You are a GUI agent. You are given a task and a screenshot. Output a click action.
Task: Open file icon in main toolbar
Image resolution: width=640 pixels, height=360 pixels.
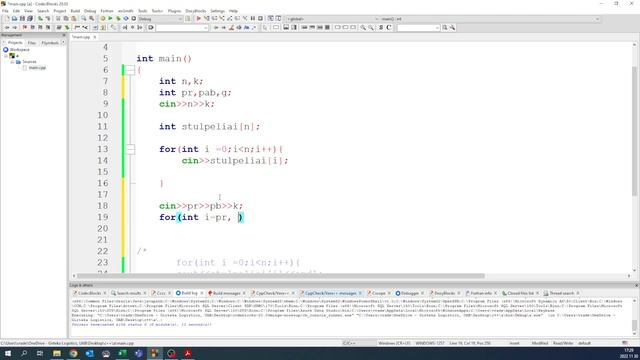[x=14, y=19]
